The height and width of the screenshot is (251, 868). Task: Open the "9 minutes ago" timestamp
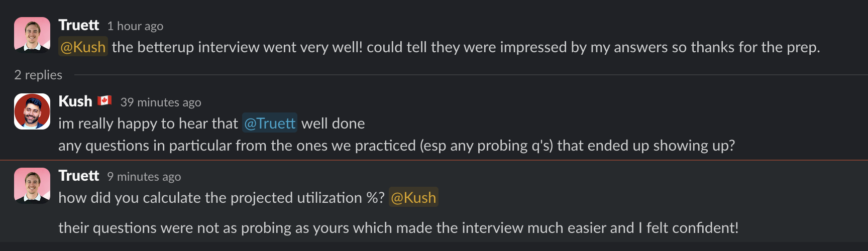[144, 177]
